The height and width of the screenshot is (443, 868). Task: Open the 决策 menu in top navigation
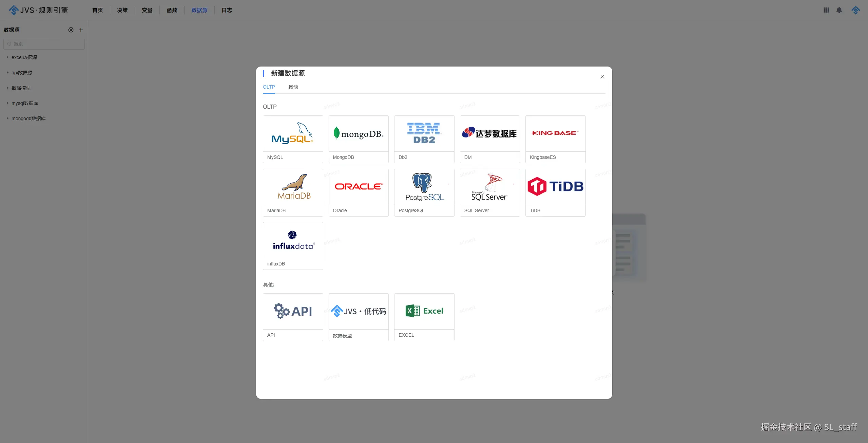pyautogui.click(x=122, y=10)
